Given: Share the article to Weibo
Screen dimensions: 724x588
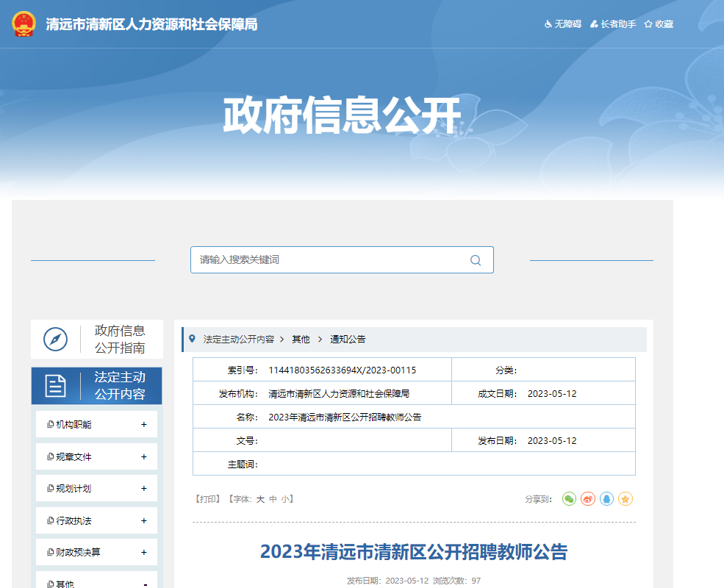Looking at the screenshot, I should pos(588,499).
